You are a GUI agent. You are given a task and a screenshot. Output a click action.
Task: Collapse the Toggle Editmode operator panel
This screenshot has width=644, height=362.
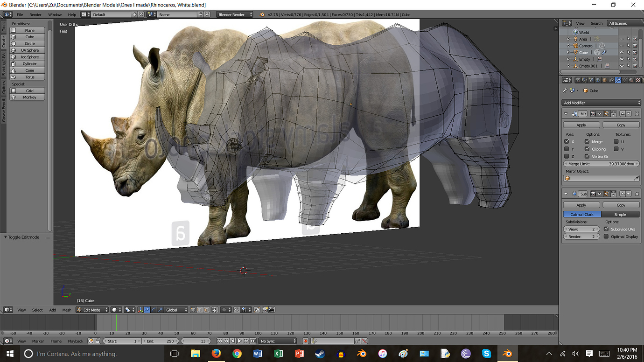[6, 237]
